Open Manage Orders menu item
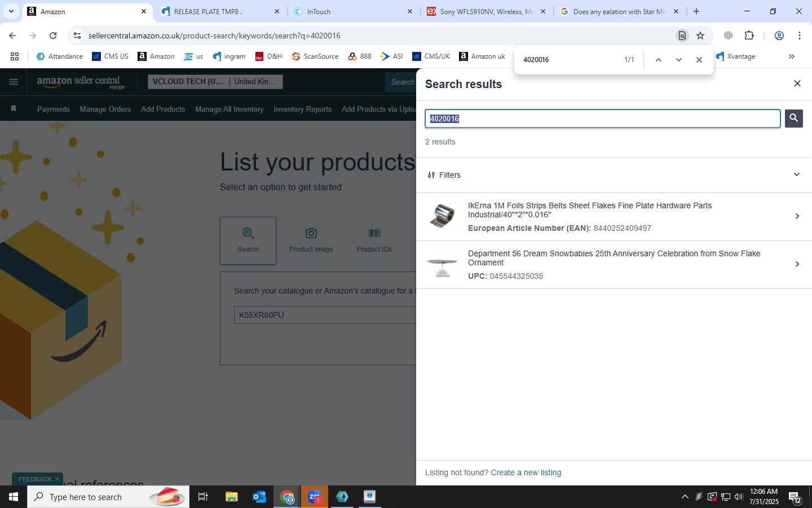The image size is (812, 508). [x=105, y=109]
